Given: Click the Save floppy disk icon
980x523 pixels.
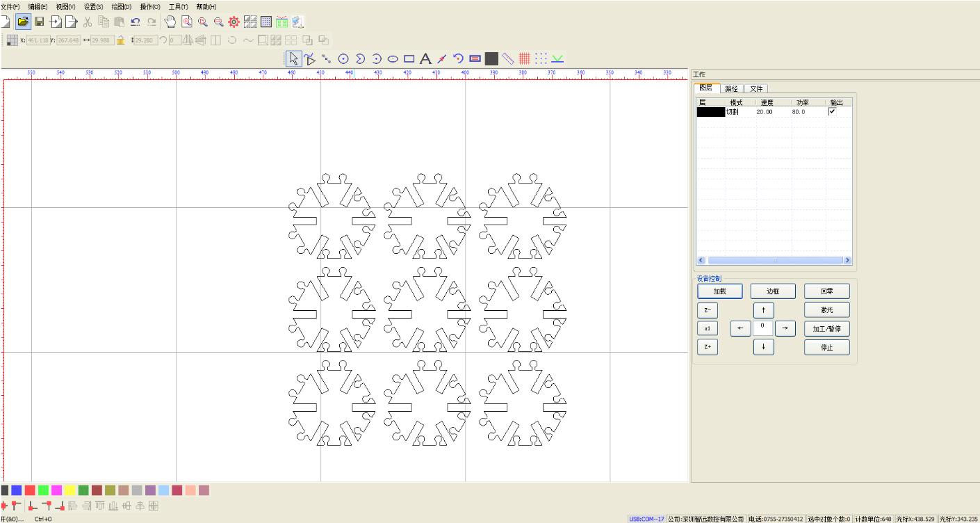Looking at the screenshot, I should (40, 22).
